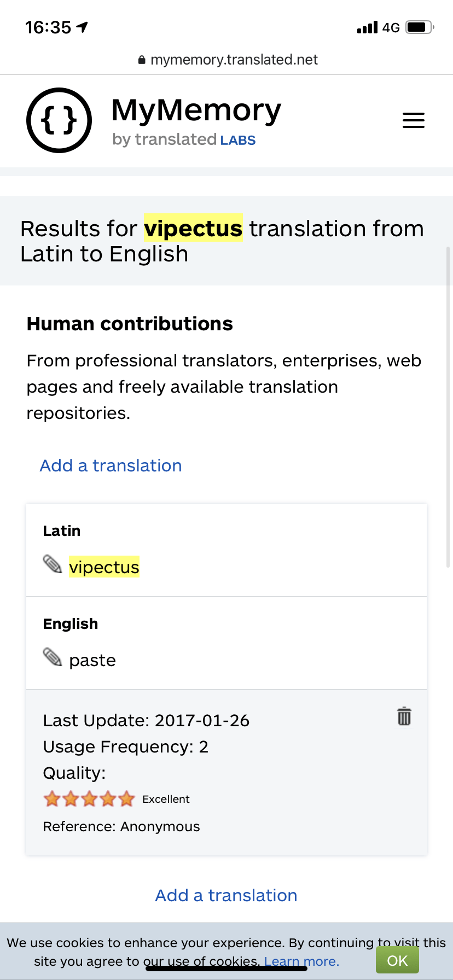Screen dimensions: 453x980
Task: Click the top Add a translation link
Action: (x=111, y=465)
